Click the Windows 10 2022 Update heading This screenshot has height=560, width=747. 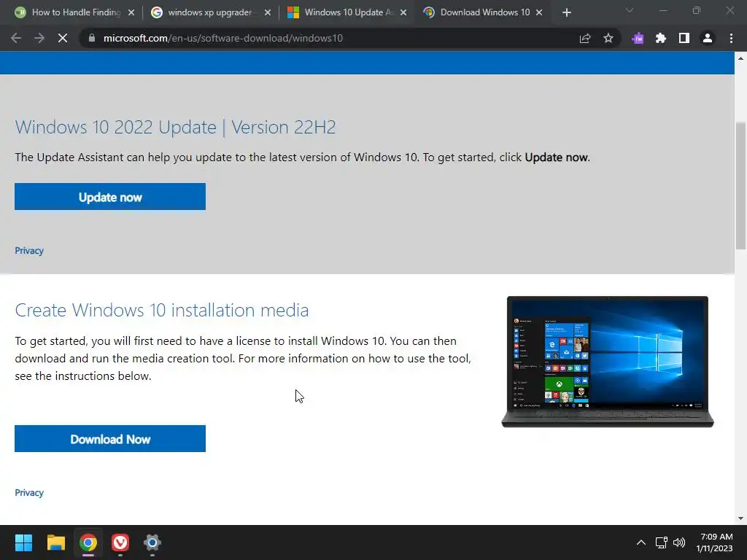[x=175, y=127]
